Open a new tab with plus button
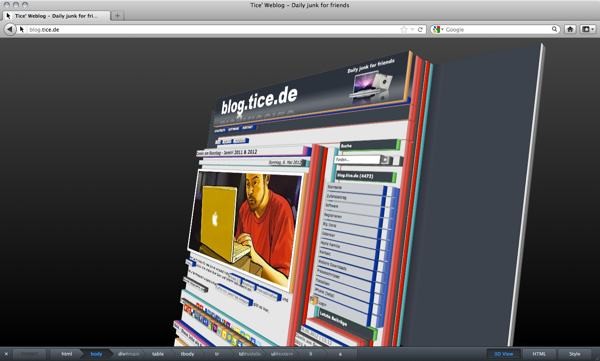Screen dimensions: 600x361 click(117, 16)
